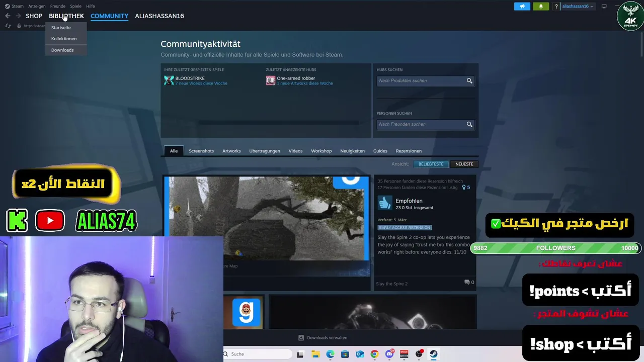Image resolution: width=644 pixels, height=362 pixels.
Task: Click Downloads verwalten link
Action: 327,338
